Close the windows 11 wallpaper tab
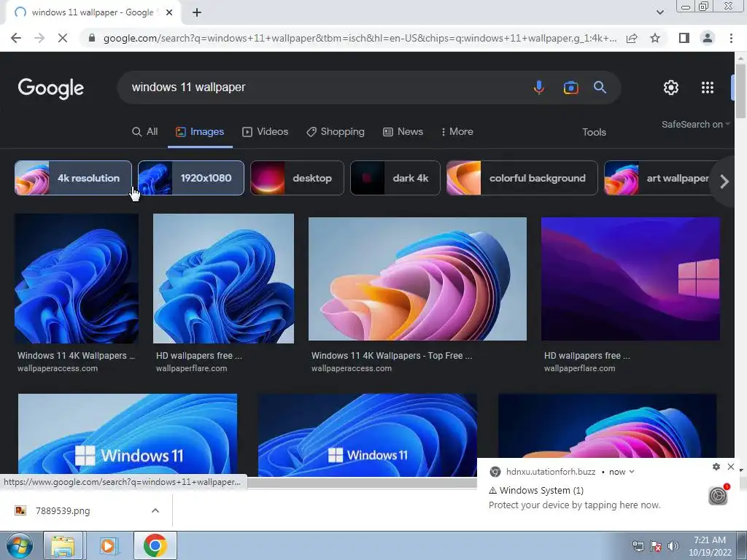The image size is (747, 560). point(169,12)
